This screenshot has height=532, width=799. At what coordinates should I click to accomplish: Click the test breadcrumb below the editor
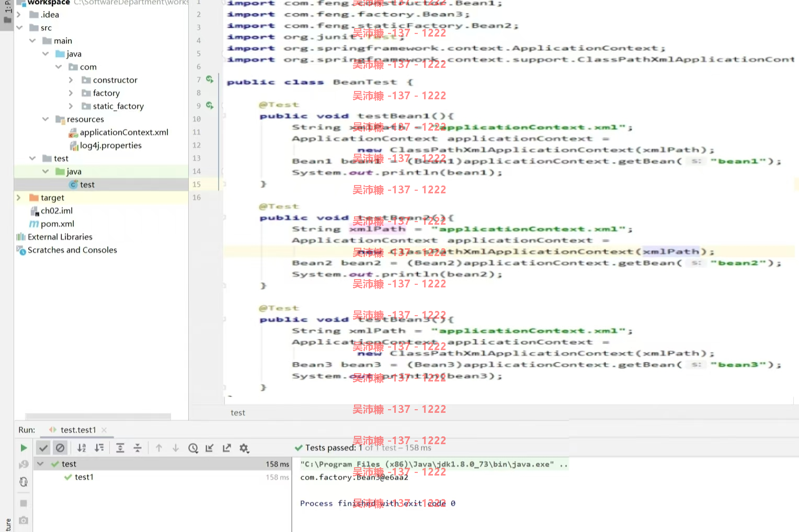click(x=238, y=412)
